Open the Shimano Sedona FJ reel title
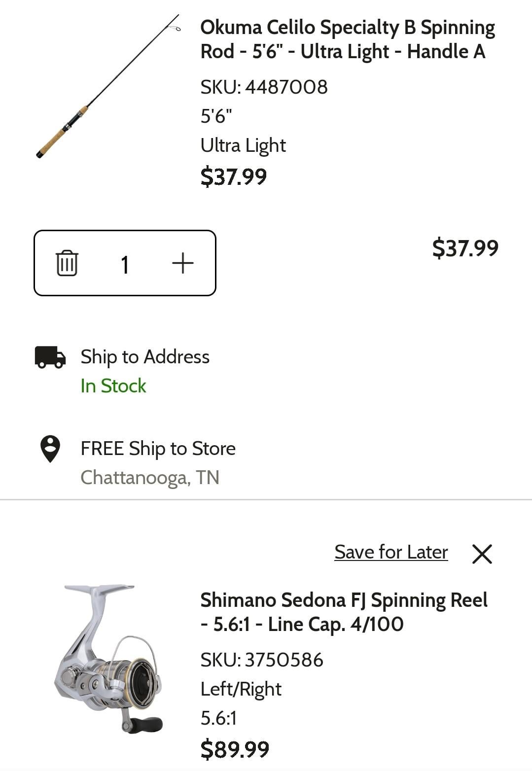 coord(344,612)
